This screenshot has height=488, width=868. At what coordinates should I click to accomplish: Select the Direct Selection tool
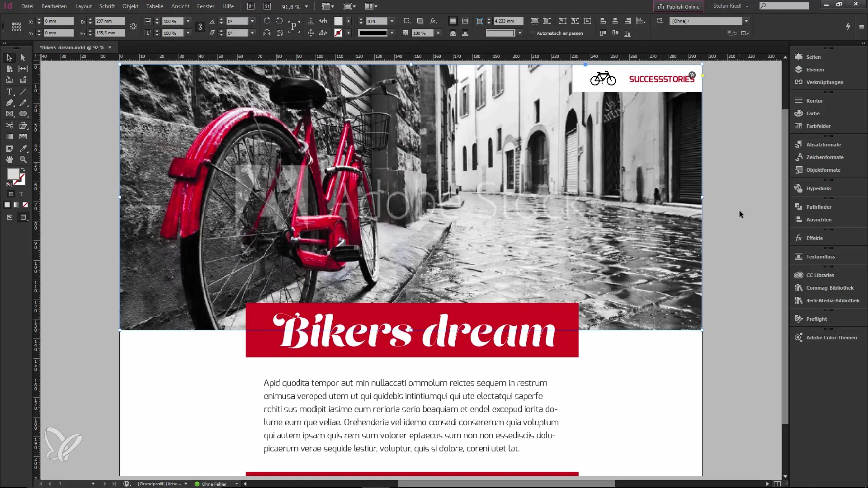pyautogui.click(x=23, y=58)
